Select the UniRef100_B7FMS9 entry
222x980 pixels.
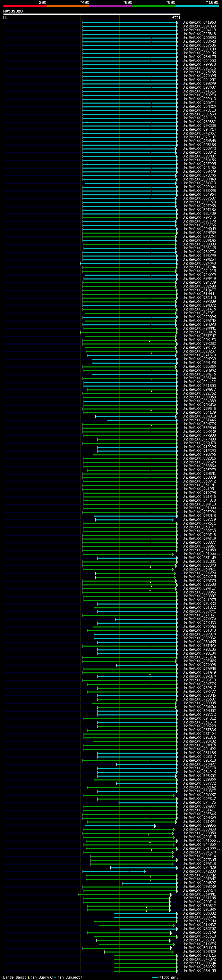coord(199,867)
